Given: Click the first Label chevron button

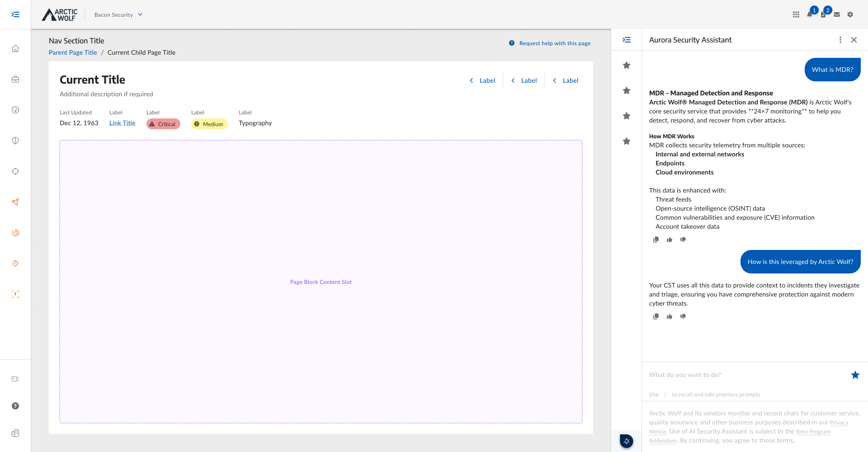Looking at the screenshot, I should (482, 80).
